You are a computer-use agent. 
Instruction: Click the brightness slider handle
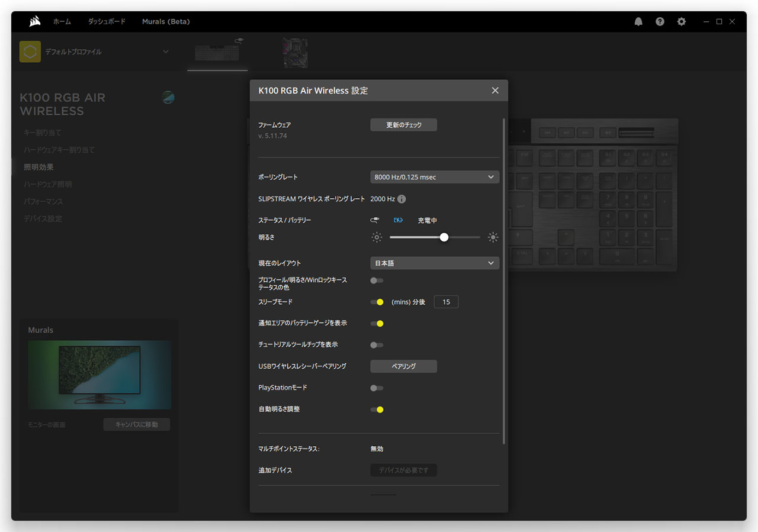[x=444, y=237]
